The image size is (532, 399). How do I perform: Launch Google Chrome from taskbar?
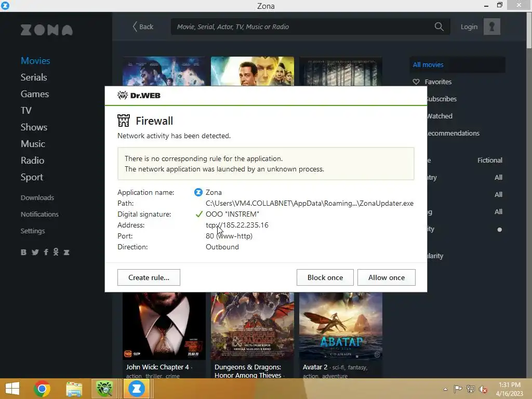point(42,389)
